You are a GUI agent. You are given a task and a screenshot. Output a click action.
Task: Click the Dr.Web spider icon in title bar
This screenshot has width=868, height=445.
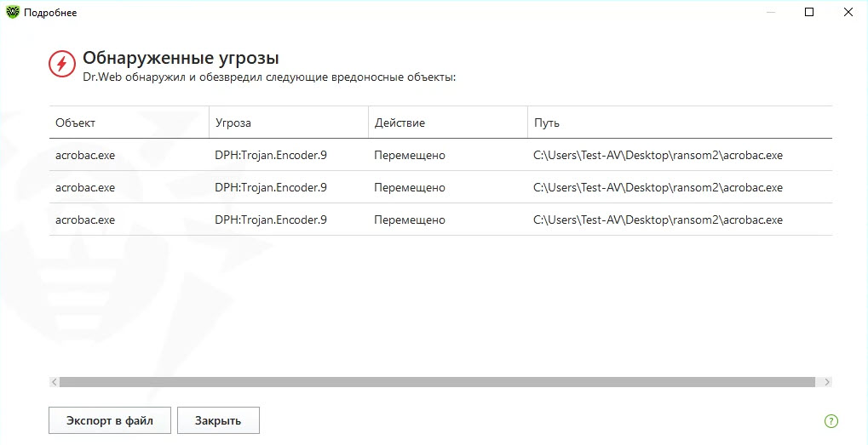(11, 12)
